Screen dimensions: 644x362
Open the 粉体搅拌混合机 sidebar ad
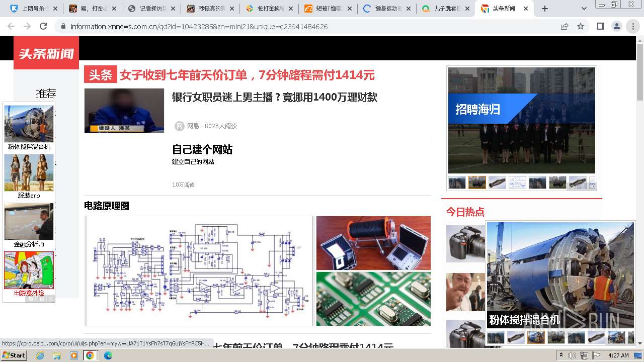click(29, 128)
